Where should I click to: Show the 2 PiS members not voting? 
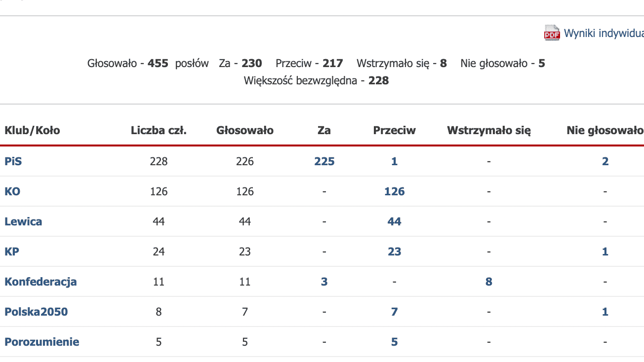click(605, 161)
